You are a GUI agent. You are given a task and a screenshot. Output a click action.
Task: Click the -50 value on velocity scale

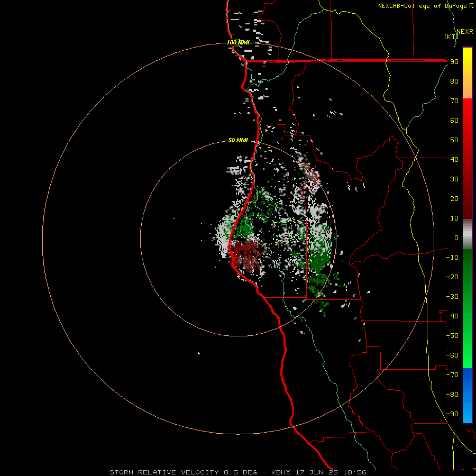click(x=452, y=336)
